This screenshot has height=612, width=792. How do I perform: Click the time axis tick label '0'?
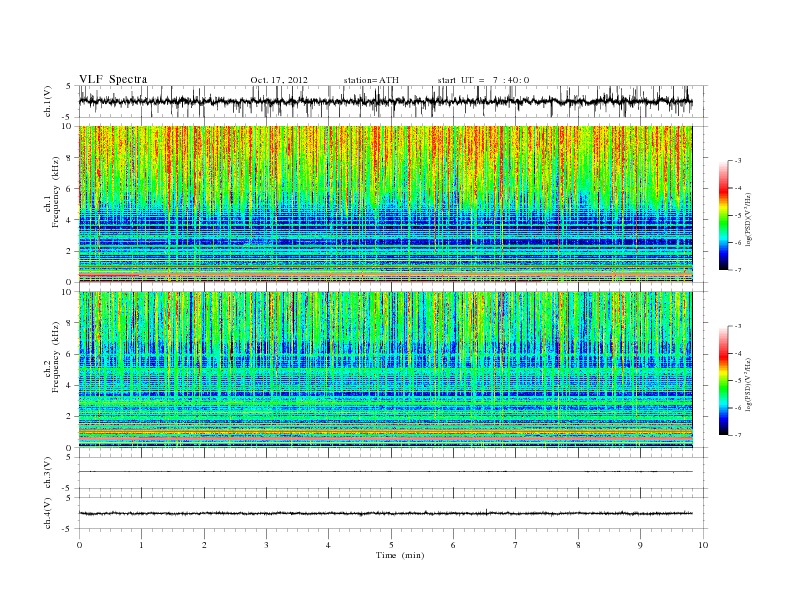coord(79,545)
